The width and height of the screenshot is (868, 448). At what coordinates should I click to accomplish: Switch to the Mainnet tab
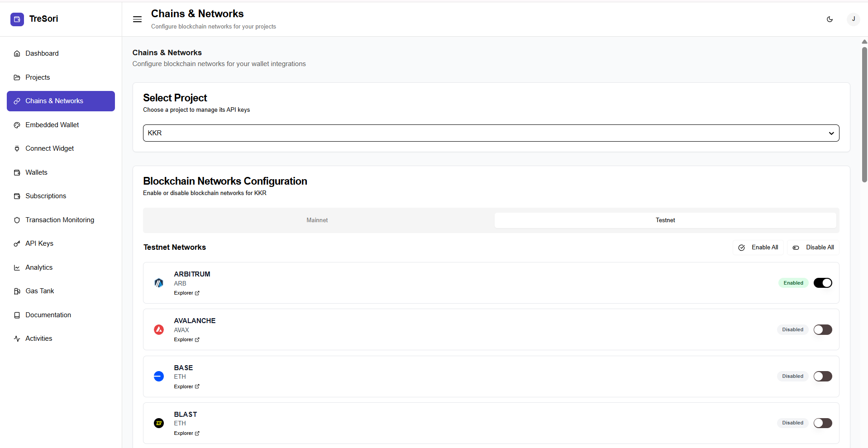317,220
